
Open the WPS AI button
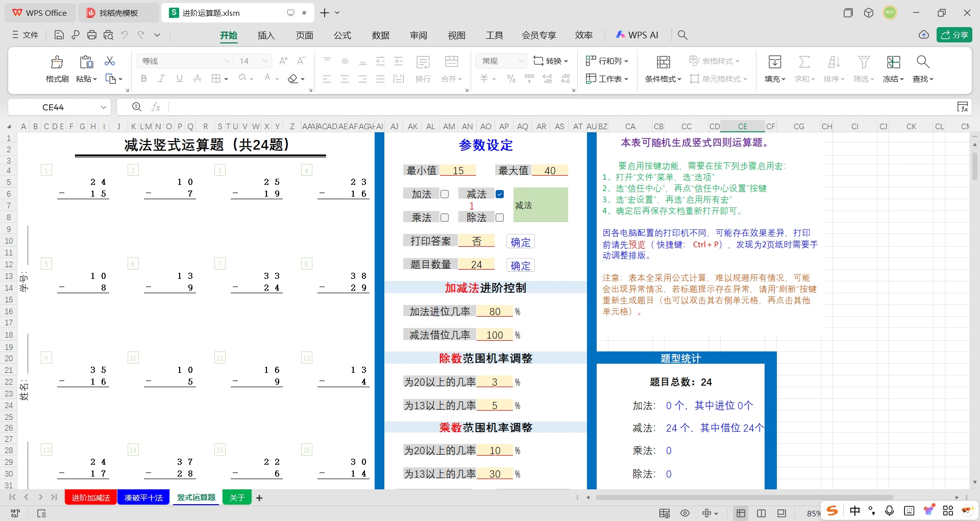(x=636, y=35)
